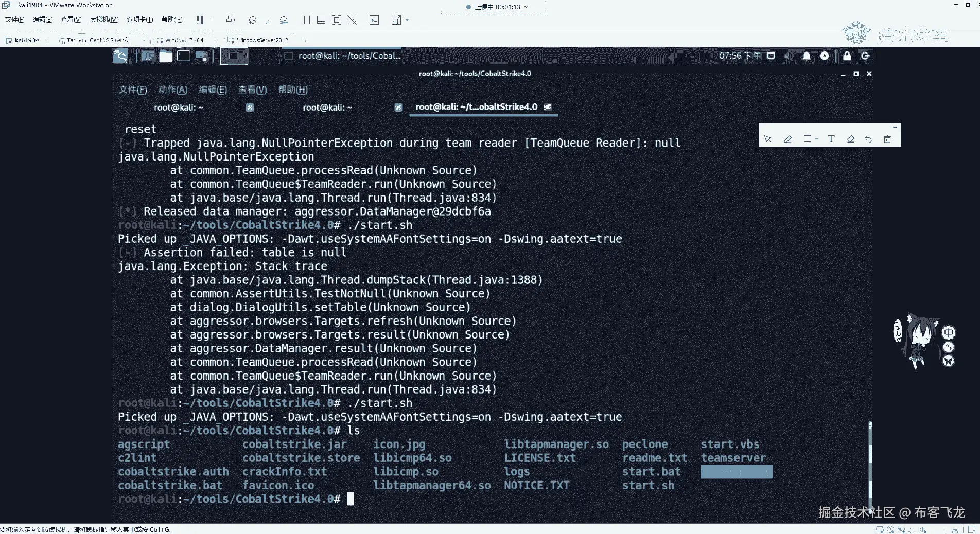The width and height of the screenshot is (980, 534).
Task: Toggle the VMware sidebar library view icon
Action: (x=306, y=20)
